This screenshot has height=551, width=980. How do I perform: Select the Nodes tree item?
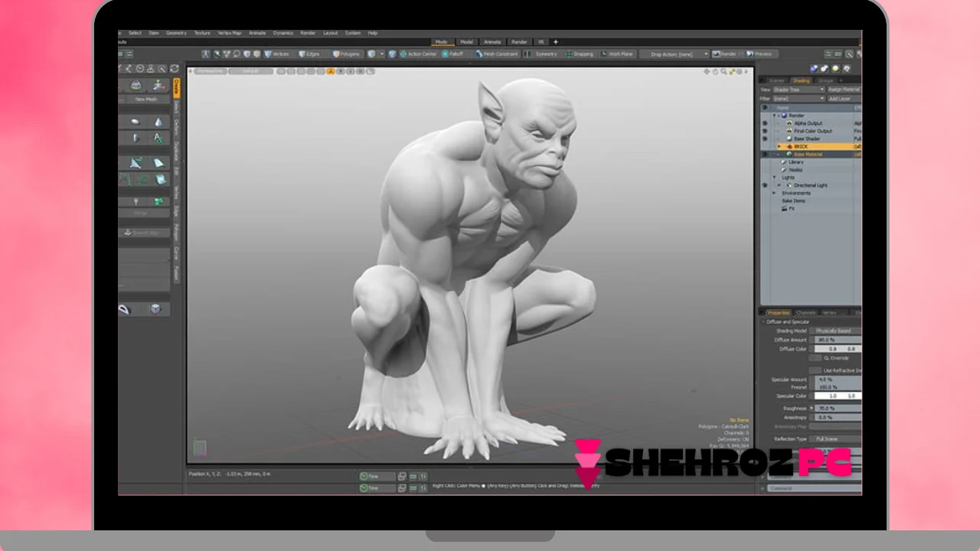(795, 170)
